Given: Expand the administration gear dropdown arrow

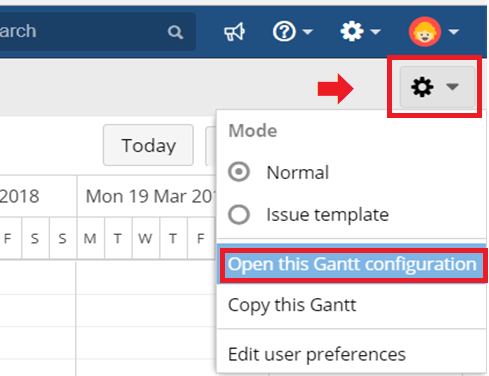Looking at the screenshot, I should pos(376,32).
